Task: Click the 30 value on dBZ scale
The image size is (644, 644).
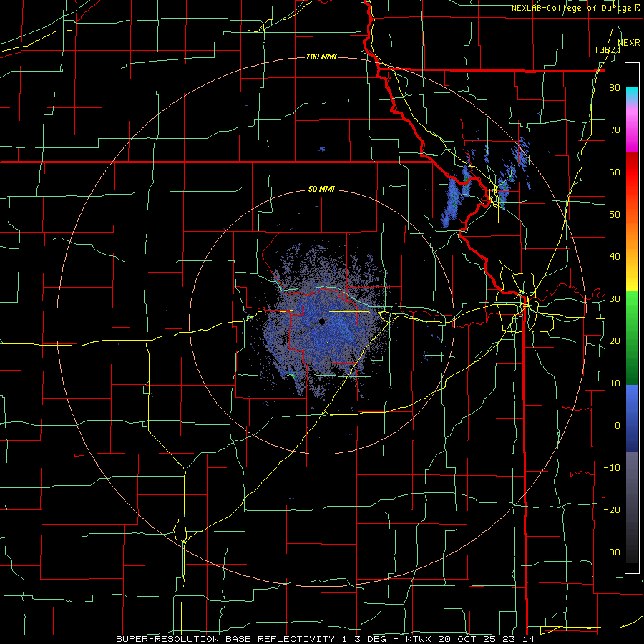Action: tap(615, 299)
